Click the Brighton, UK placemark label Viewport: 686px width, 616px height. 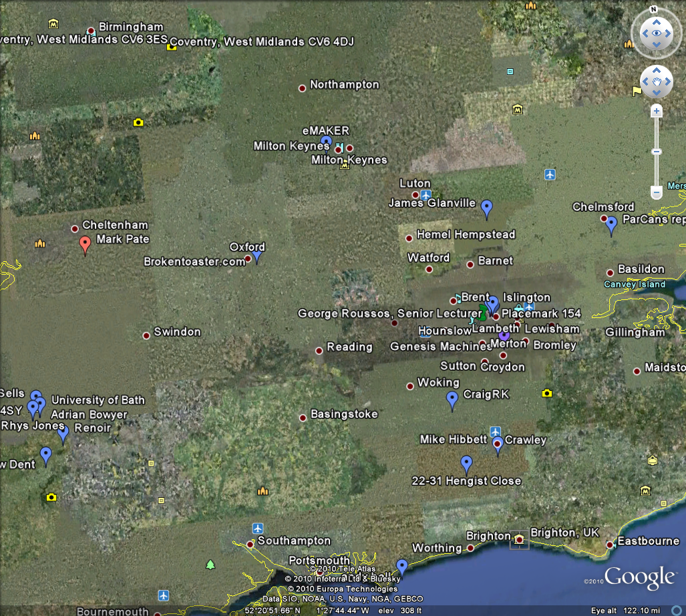pyautogui.click(x=564, y=532)
